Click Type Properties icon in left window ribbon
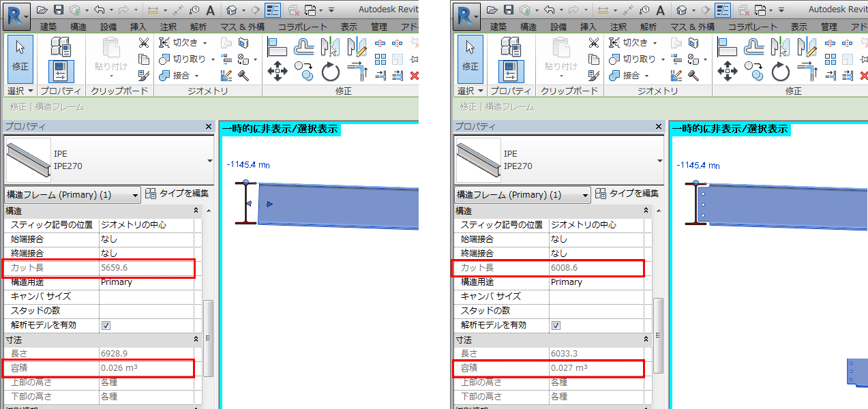The width and height of the screenshot is (868, 409). tap(61, 46)
